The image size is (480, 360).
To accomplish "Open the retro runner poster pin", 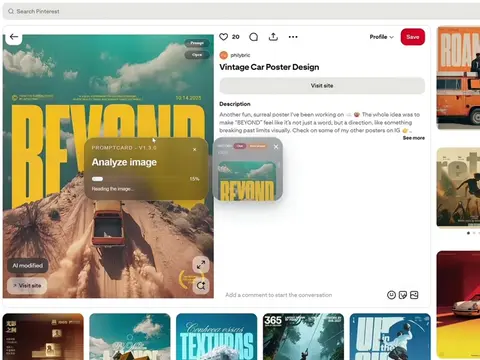I will tap(458, 187).
